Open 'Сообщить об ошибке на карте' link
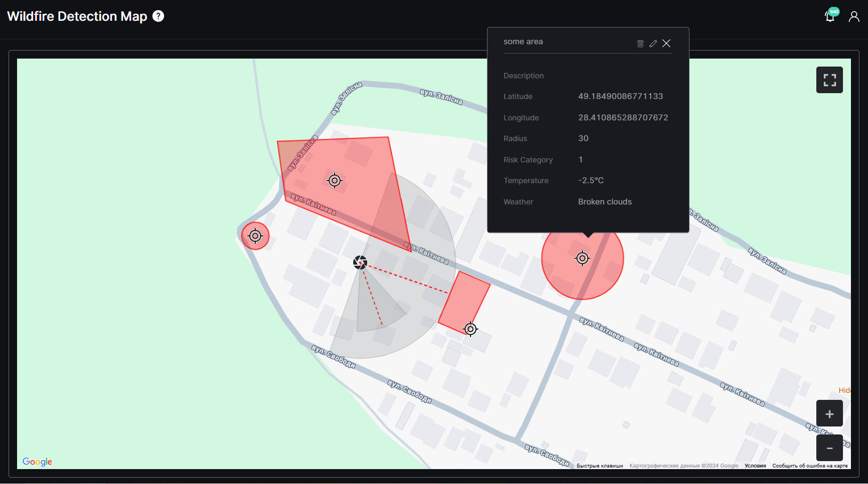The width and height of the screenshot is (868, 484). pyautogui.click(x=810, y=466)
